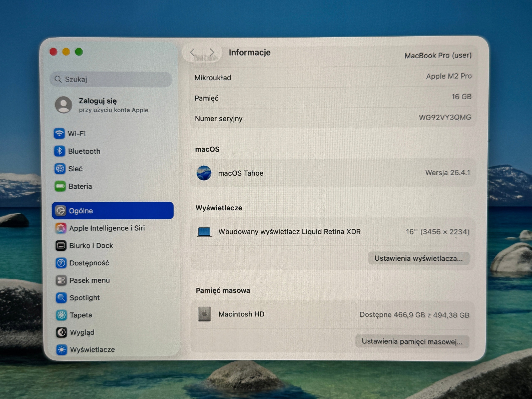Open the Wi-Fi settings icon
Screen dimensions: 532x399
[x=59, y=133]
